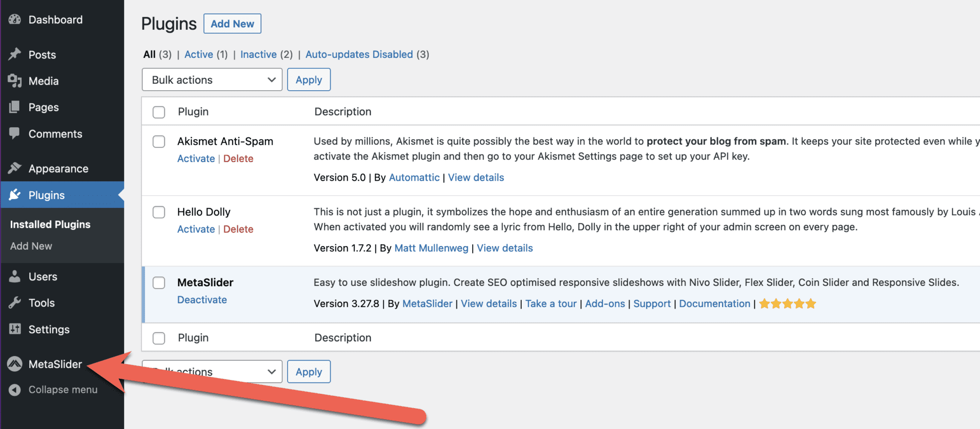Image resolution: width=980 pixels, height=429 pixels.
Task: Select the Media library camera icon
Action: [15, 81]
